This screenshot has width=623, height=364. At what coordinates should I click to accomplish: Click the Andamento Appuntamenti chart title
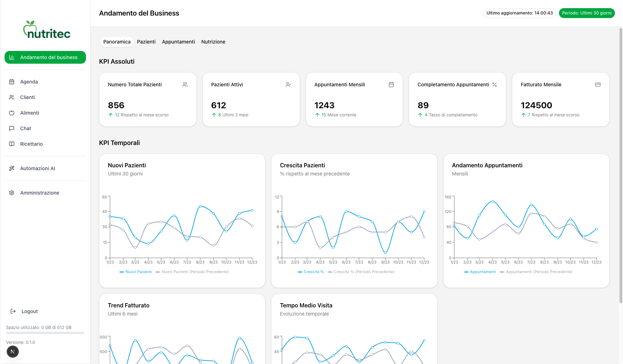click(x=487, y=165)
